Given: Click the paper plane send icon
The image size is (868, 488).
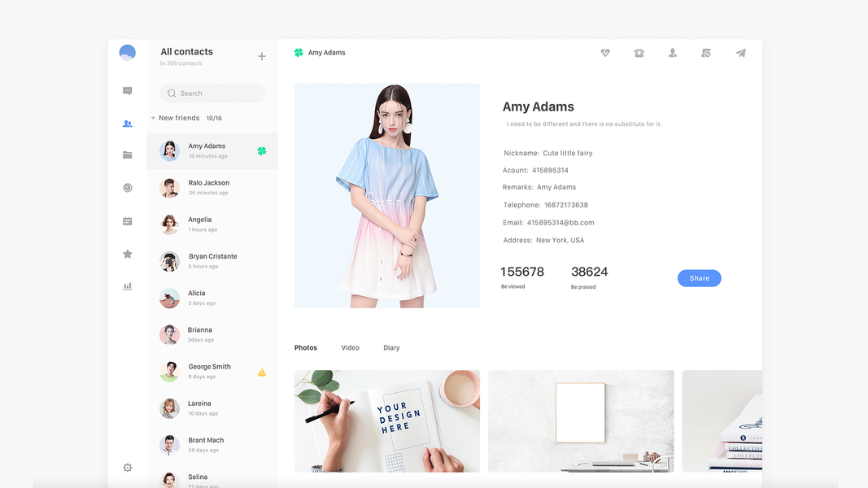Looking at the screenshot, I should (740, 53).
